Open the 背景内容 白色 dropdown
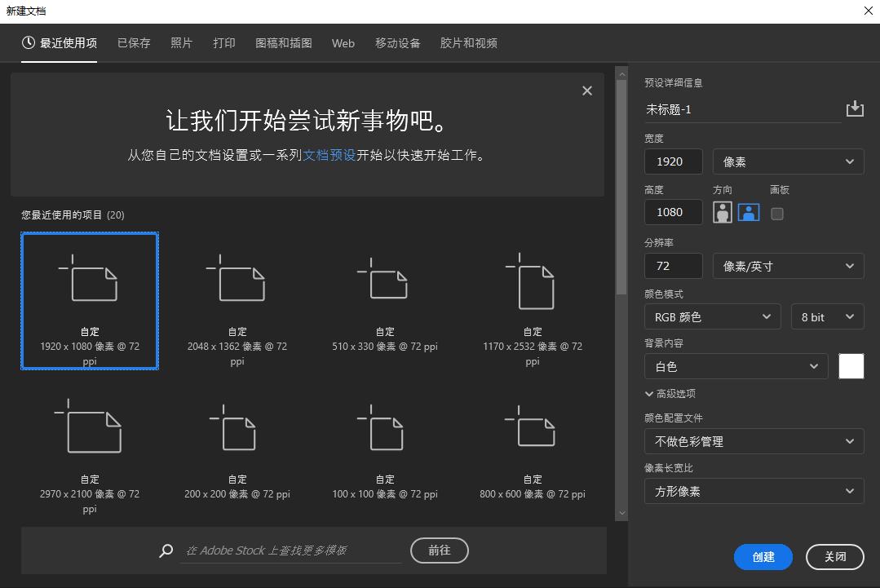This screenshot has width=880, height=588. (735, 366)
